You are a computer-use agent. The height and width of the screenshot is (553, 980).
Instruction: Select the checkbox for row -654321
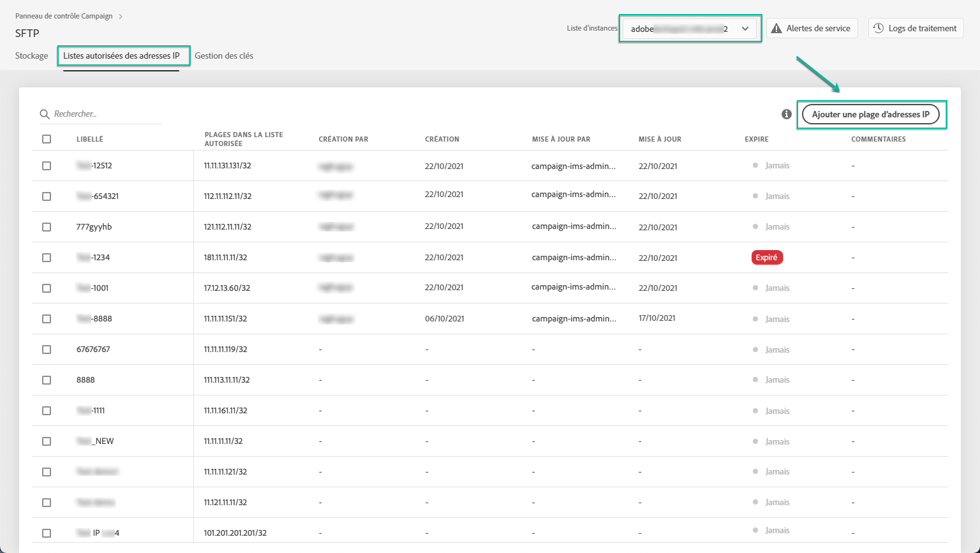(x=47, y=196)
